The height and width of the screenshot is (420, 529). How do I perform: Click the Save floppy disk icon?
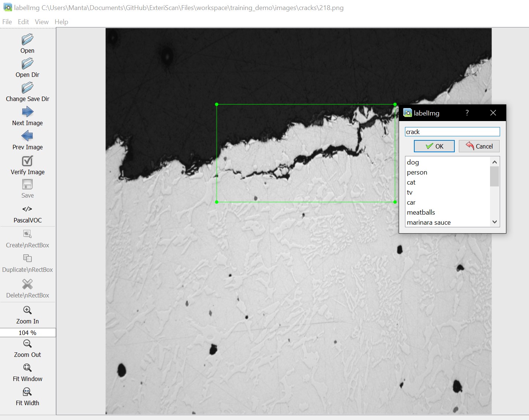point(27,184)
